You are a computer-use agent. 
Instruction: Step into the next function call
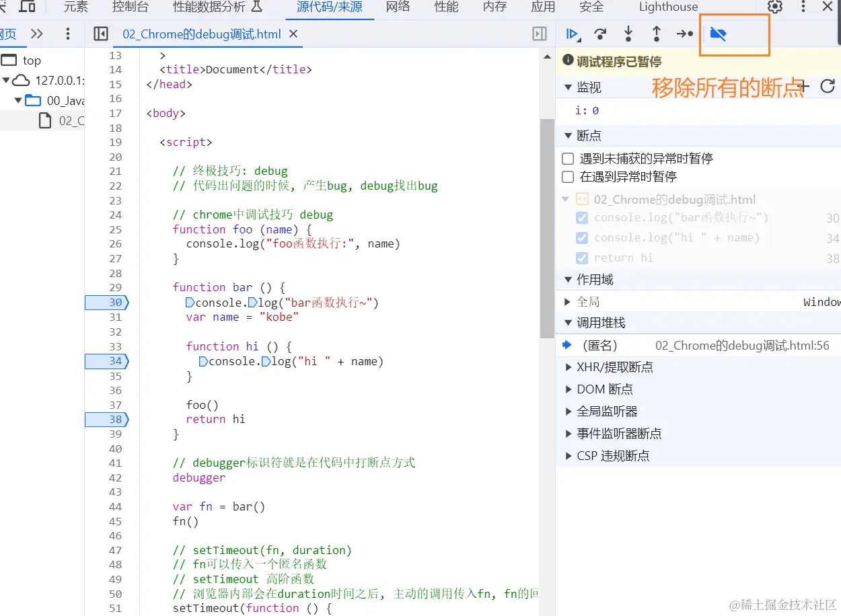click(x=628, y=34)
